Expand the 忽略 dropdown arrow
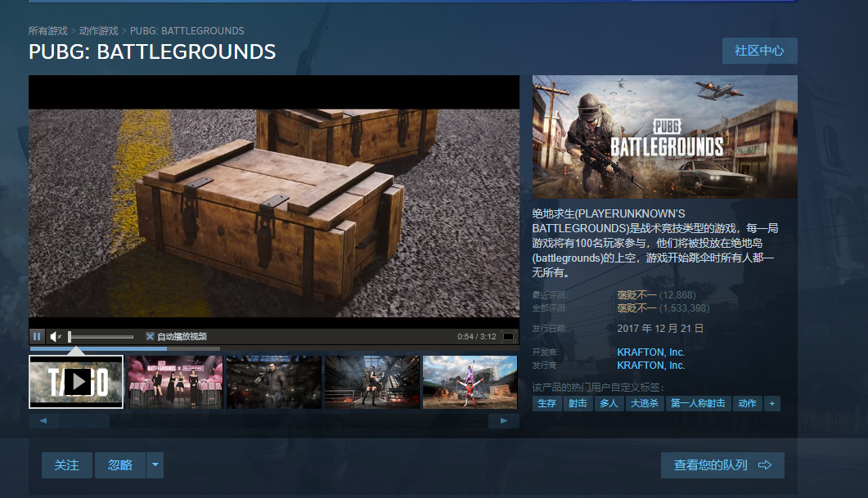Screen dimensions: 868x498 pos(155,465)
